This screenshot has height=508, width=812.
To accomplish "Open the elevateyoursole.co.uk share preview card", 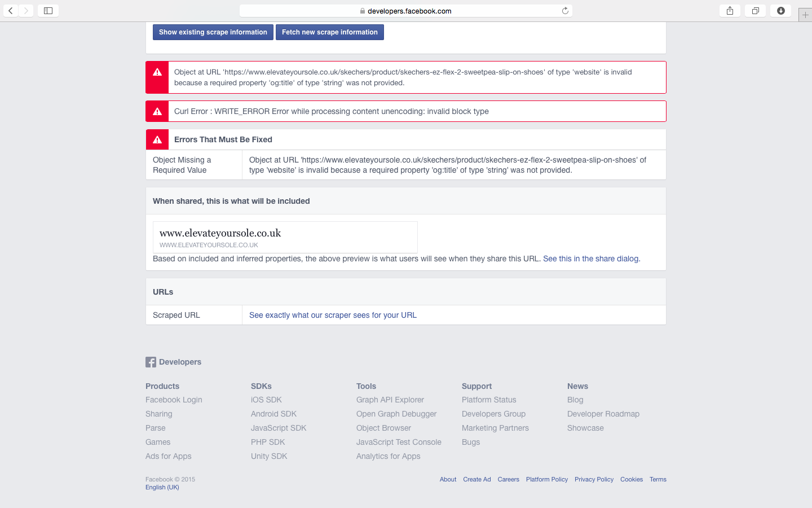I will coord(285,237).
